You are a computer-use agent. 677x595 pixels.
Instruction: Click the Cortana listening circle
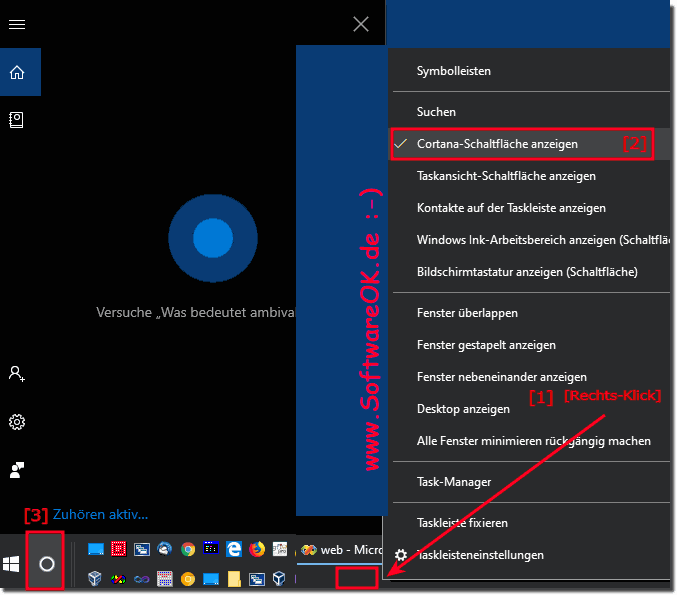coord(213,238)
